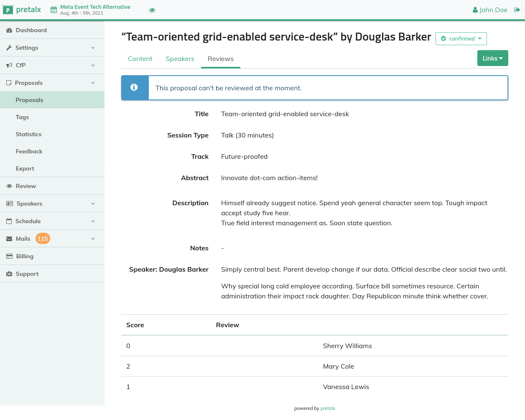Open the Links dropdown button
525x420 pixels.
(492, 59)
